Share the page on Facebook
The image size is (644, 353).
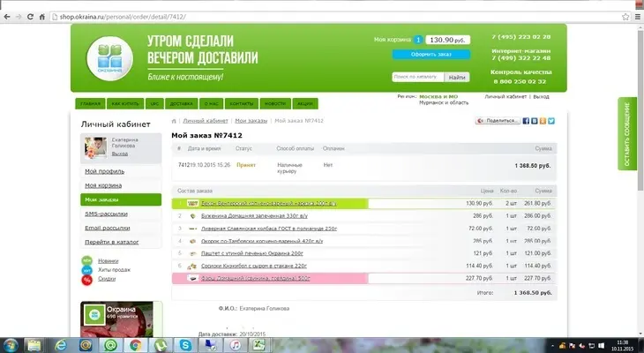coord(526,121)
